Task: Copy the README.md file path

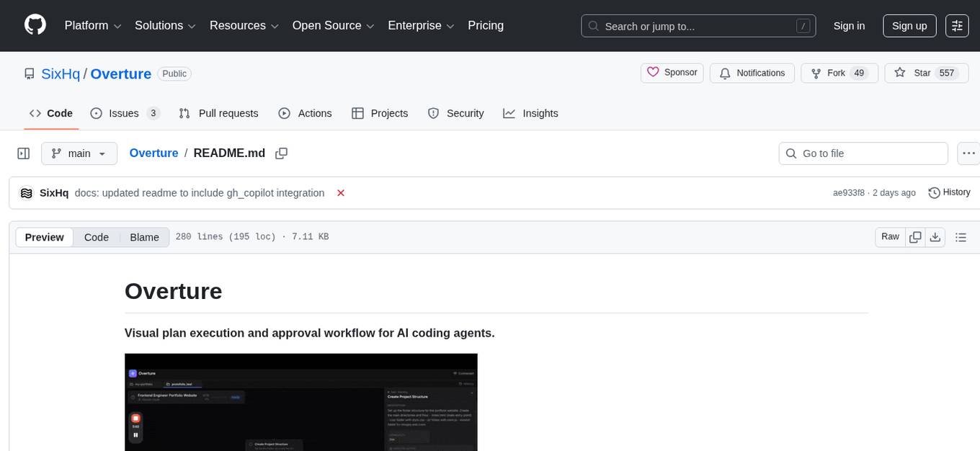Action: (x=282, y=153)
